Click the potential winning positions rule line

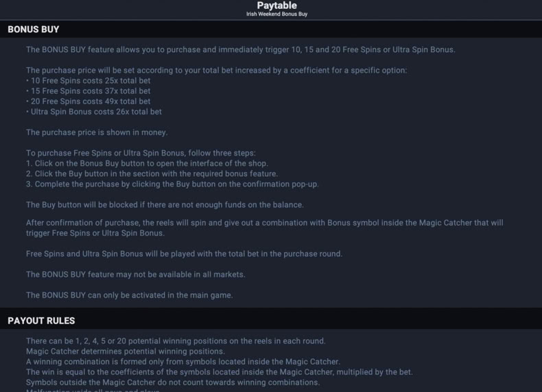tap(176, 341)
